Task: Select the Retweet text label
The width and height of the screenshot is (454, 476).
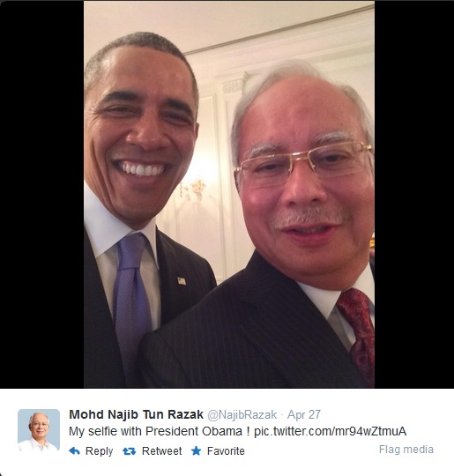Action: click(162, 451)
